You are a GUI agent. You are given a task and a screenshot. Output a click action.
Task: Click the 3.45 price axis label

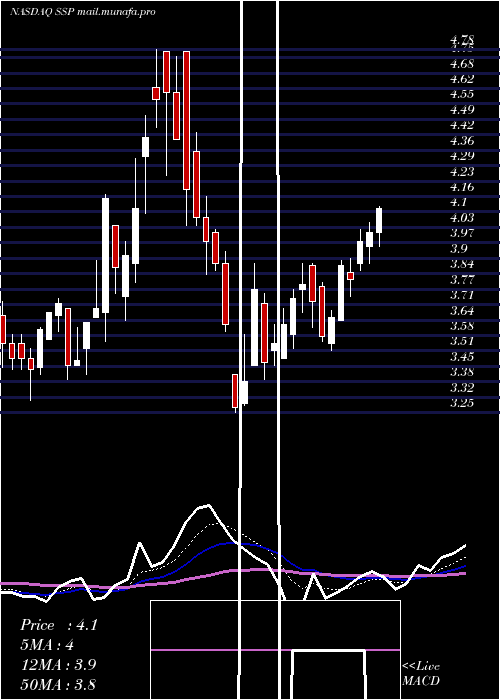(x=462, y=357)
